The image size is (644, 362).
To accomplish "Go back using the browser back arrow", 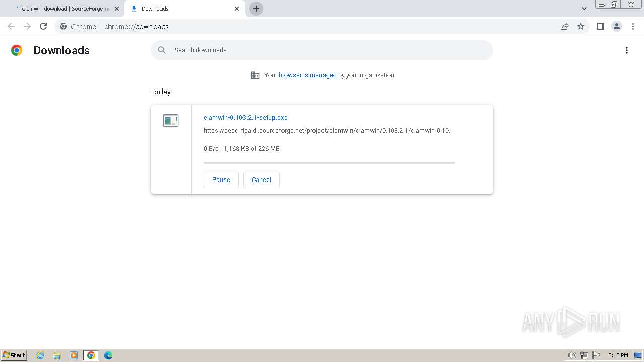I will (11, 26).
